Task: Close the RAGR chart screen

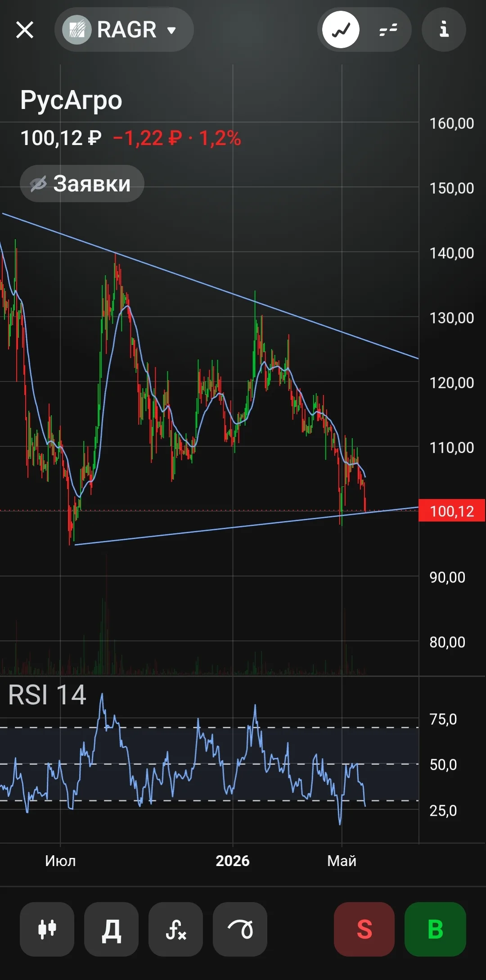Action: click(25, 30)
